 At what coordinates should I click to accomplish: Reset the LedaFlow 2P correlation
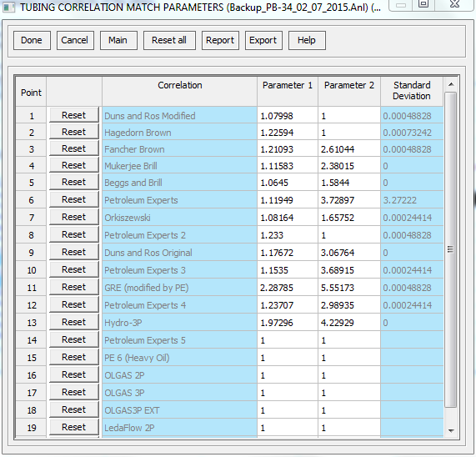click(74, 427)
